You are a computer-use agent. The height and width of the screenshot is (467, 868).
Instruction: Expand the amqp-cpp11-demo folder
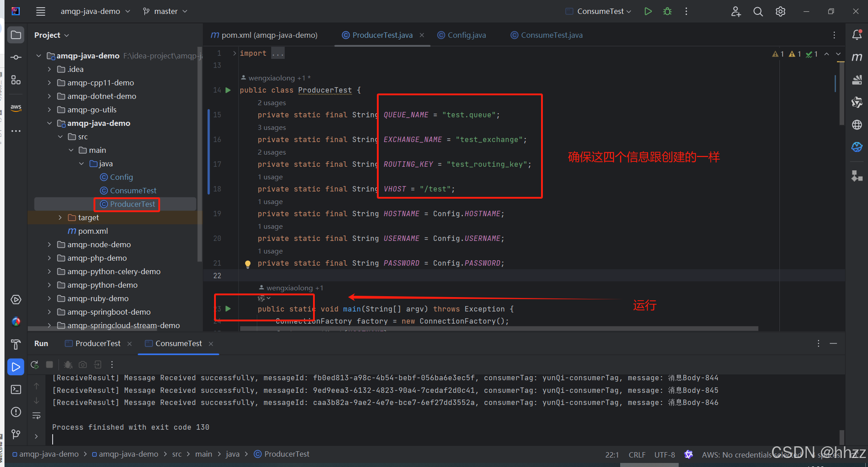click(x=49, y=83)
